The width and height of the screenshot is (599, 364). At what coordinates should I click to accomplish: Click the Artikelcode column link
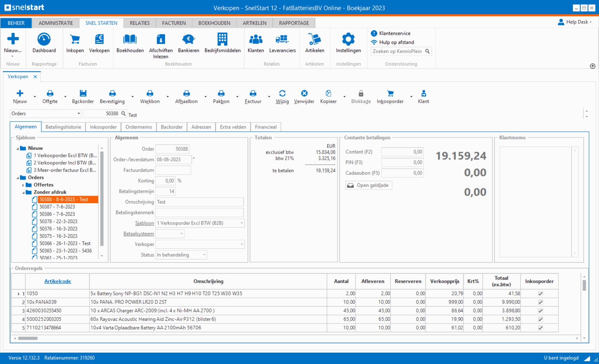tap(57, 281)
